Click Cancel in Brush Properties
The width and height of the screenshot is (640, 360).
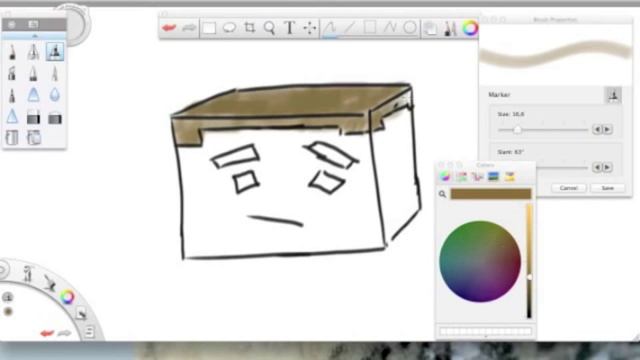click(569, 188)
